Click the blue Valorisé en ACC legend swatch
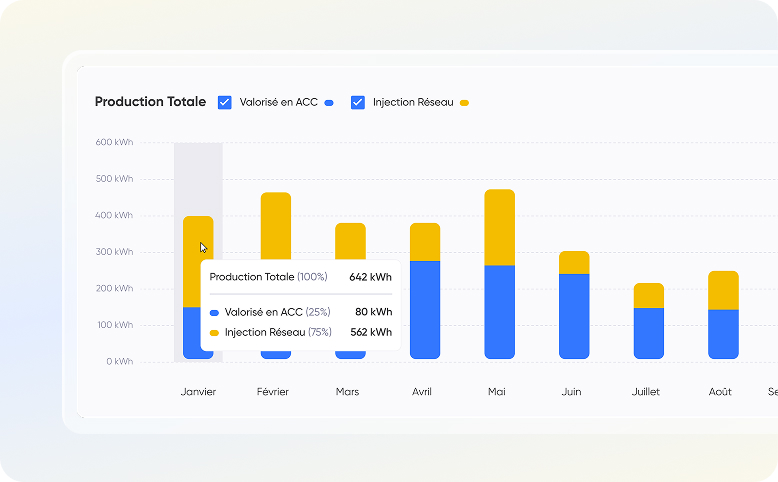Viewport: 778px width, 482px height. tap(329, 103)
